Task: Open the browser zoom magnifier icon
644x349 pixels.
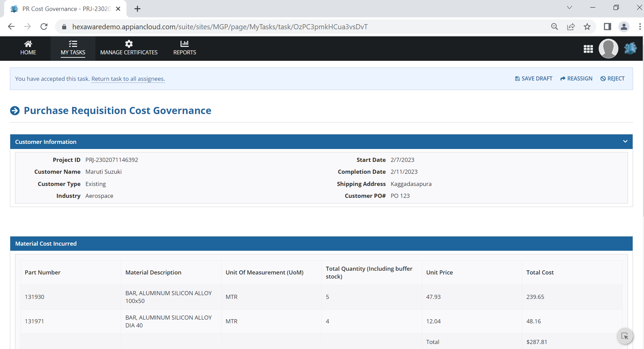Action: (x=554, y=26)
